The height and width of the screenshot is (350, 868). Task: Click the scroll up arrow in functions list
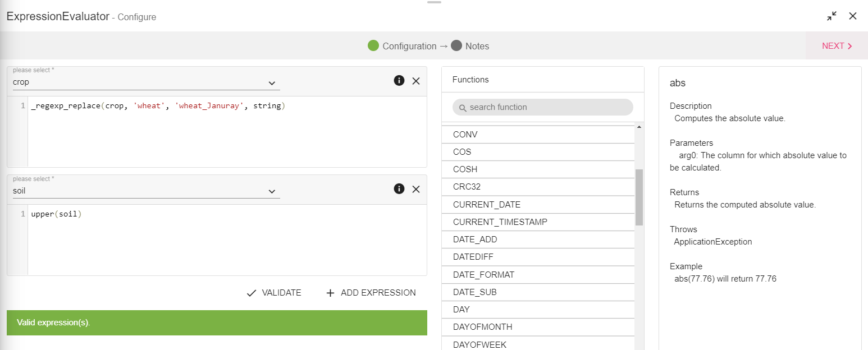coord(639,127)
